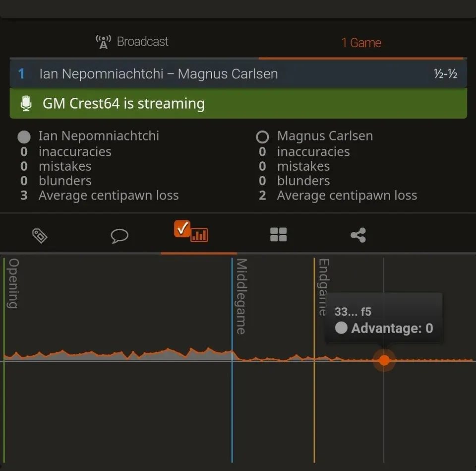This screenshot has width=476, height=471.
Task: Click the grey circle in the advantage tooltip
Action: (341, 328)
